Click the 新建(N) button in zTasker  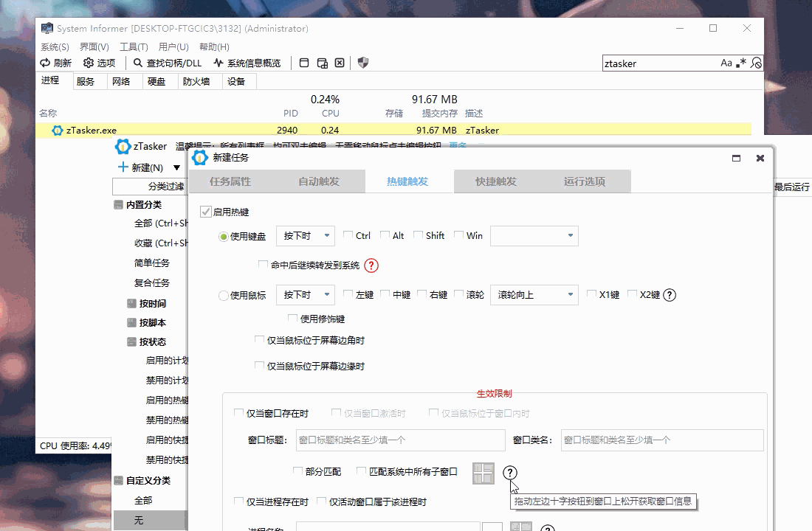pyautogui.click(x=140, y=167)
